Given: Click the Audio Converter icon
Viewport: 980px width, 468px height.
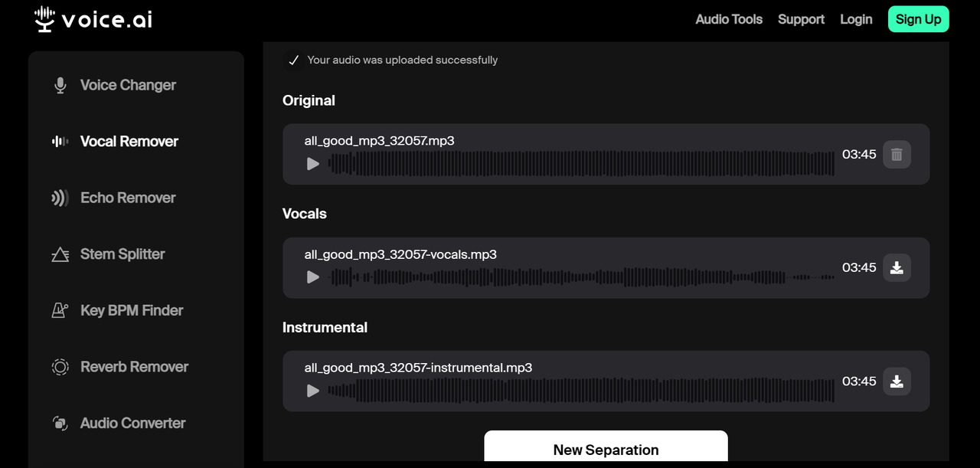Looking at the screenshot, I should 60,423.
